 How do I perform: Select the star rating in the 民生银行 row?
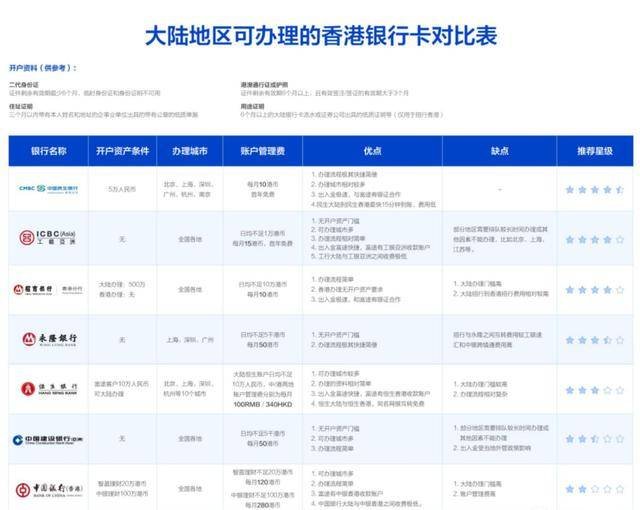[x=595, y=189]
